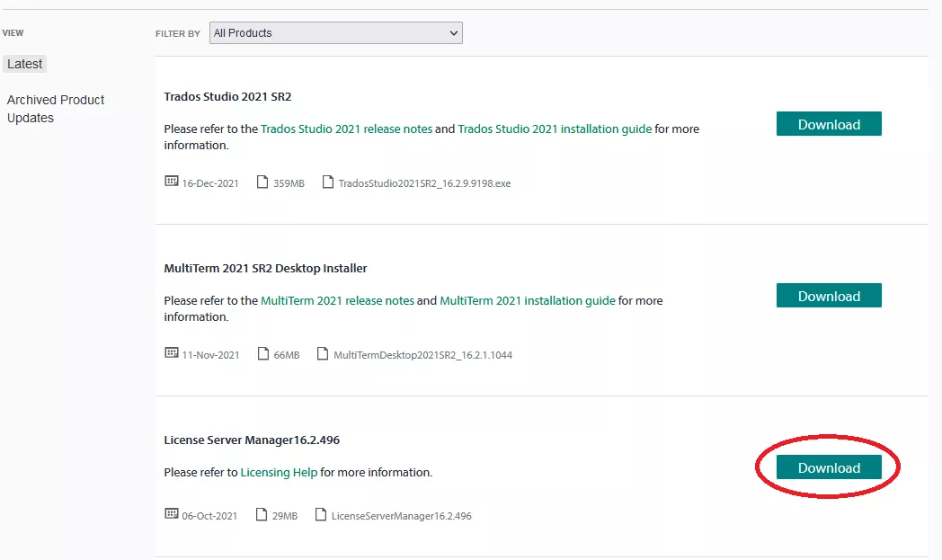Screen dimensions: 942x560
Task: Click the Trados Studio 2021 SR2 heading
Action: tap(227, 97)
